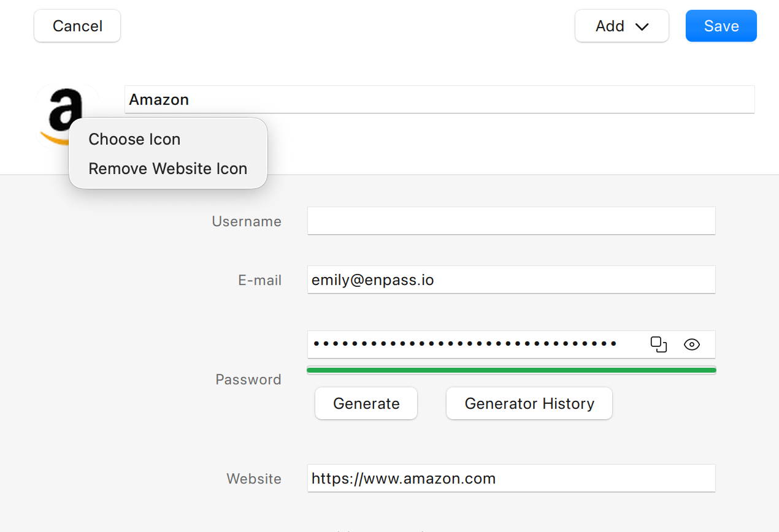This screenshot has height=532, width=779.
Task: Click the overlapping squares icon in password field
Action: coord(659,344)
